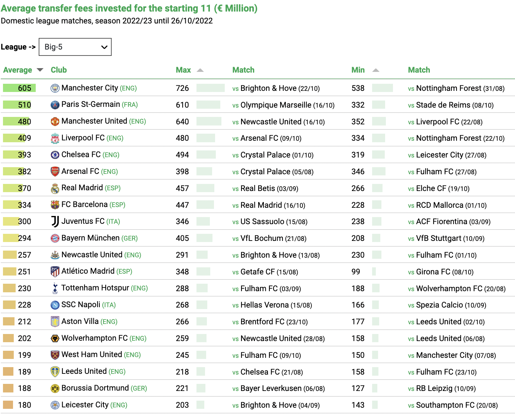Click the Atlético Madrid crest icon
This screenshot has height=420, width=515.
pos(55,271)
